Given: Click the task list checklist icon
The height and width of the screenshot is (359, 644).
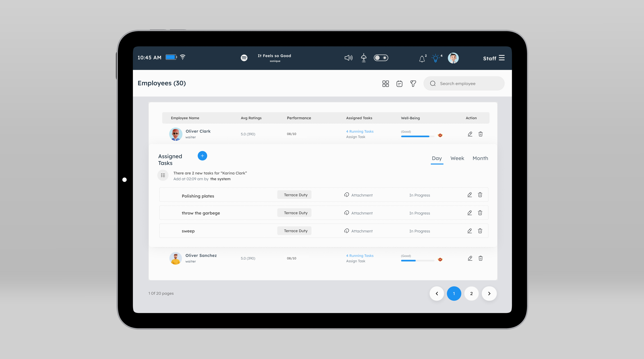Looking at the screenshot, I should click(163, 175).
